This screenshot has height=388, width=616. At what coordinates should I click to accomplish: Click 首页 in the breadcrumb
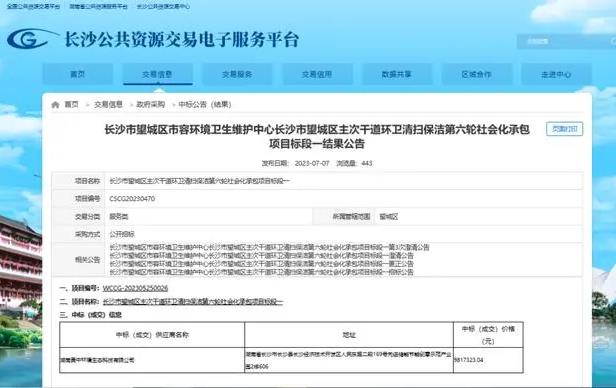pyautogui.click(x=72, y=104)
